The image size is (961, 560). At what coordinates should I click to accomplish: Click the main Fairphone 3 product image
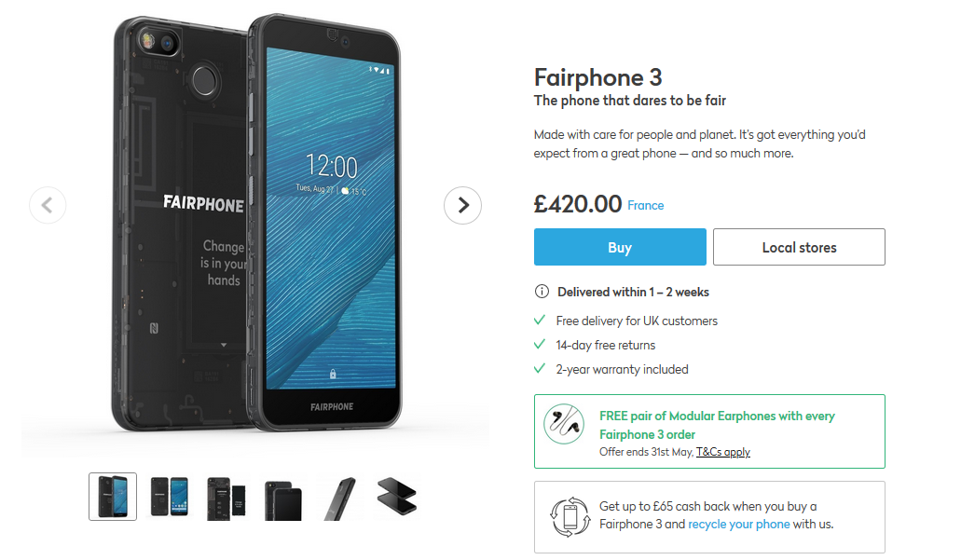(x=256, y=224)
